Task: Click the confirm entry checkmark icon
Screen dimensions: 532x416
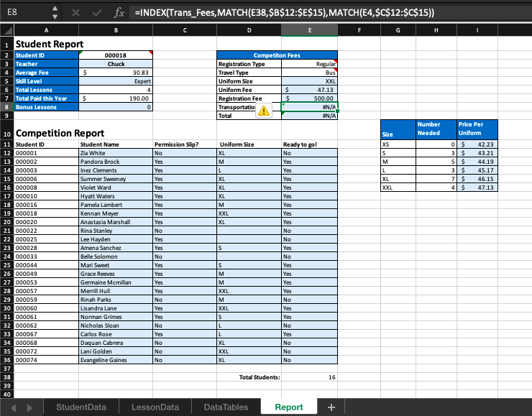Action: pyautogui.click(x=97, y=13)
